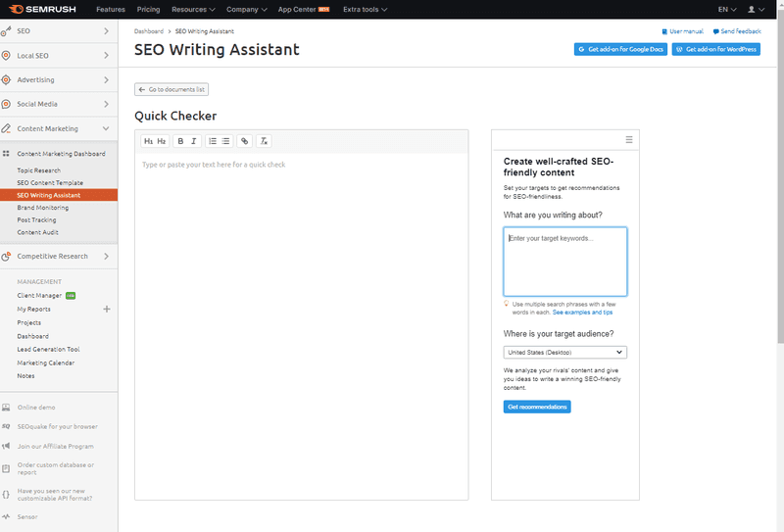The width and height of the screenshot is (784, 532).
Task: Toggle italic formatting in editor
Action: pyautogui.click(x=193, y=141)
